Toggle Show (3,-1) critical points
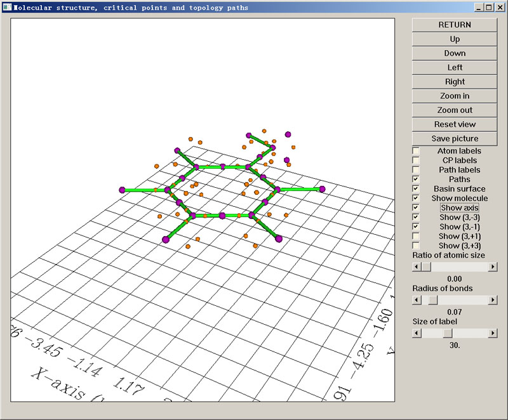Screen dimensions: 508x420 click(416, 226)
